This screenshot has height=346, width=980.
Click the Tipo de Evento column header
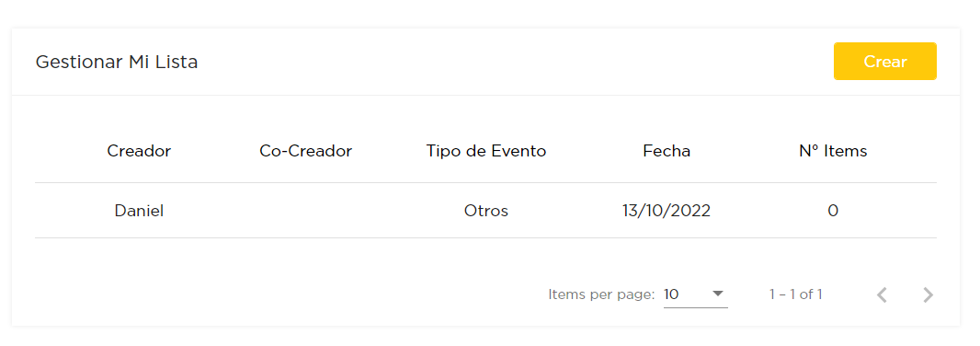[x=486, y=151]
